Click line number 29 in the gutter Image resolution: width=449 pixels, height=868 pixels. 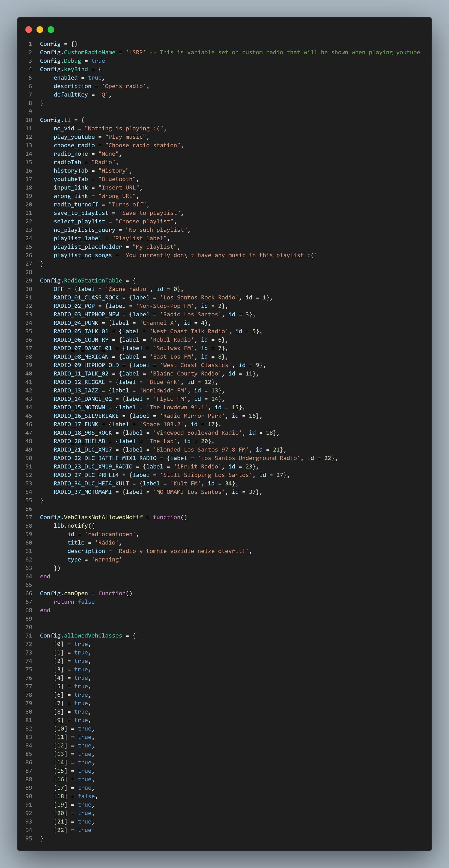[29, 280]
